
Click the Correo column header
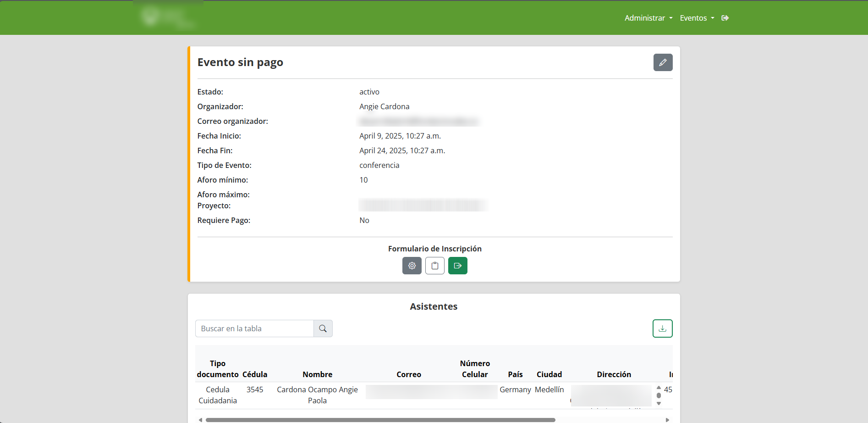tap(408, 374)
